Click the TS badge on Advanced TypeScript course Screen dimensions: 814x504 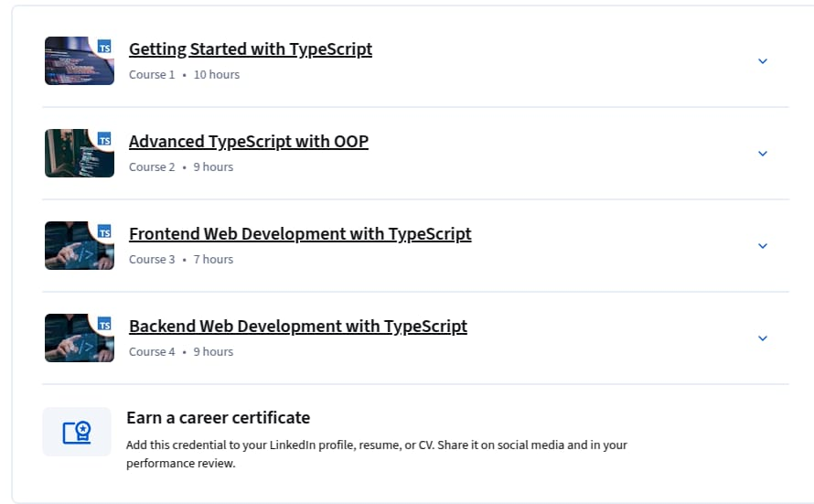[104, 139]
